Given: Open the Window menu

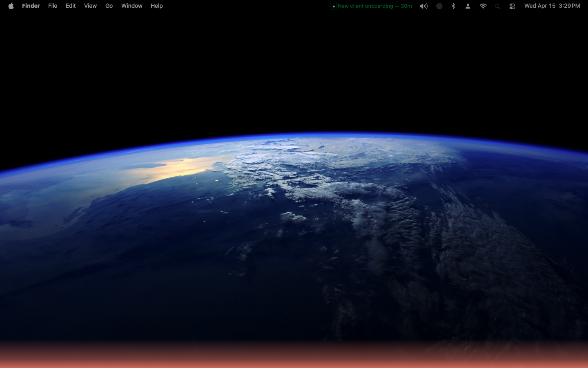Looking at the screenshot, I should tap(131, 6).
